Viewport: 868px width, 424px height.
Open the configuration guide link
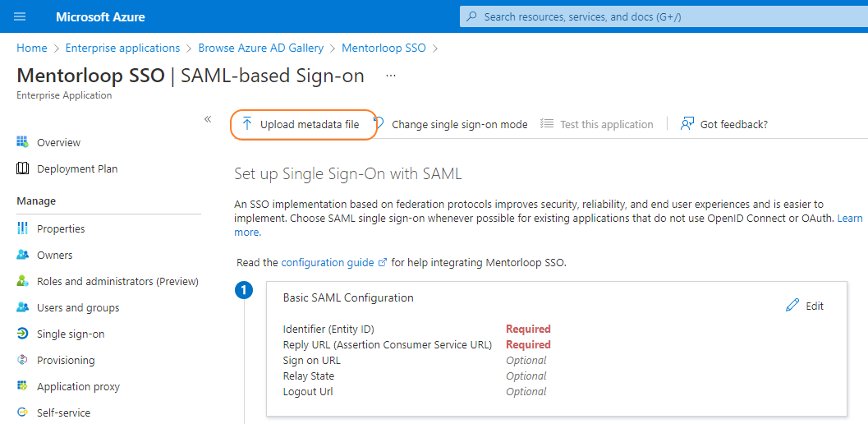[x=328, y=263]
